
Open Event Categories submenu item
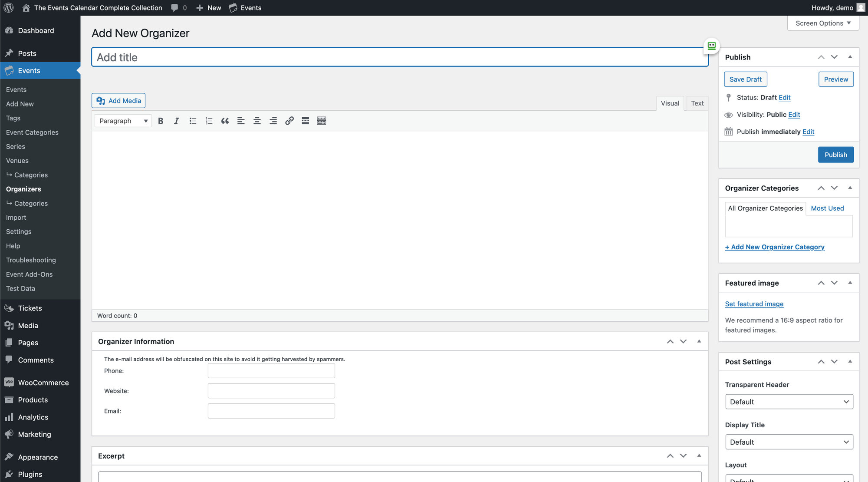(32, 132)
